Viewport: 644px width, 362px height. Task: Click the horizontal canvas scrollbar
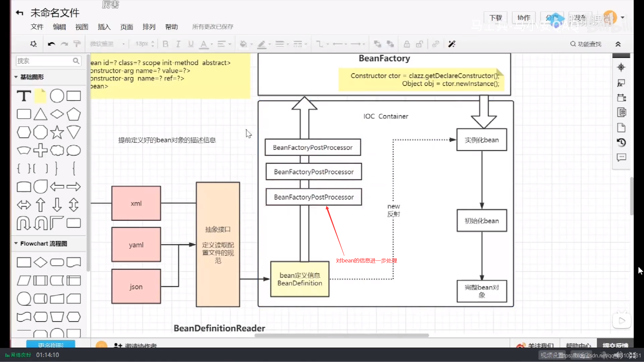tap(341, 335)
